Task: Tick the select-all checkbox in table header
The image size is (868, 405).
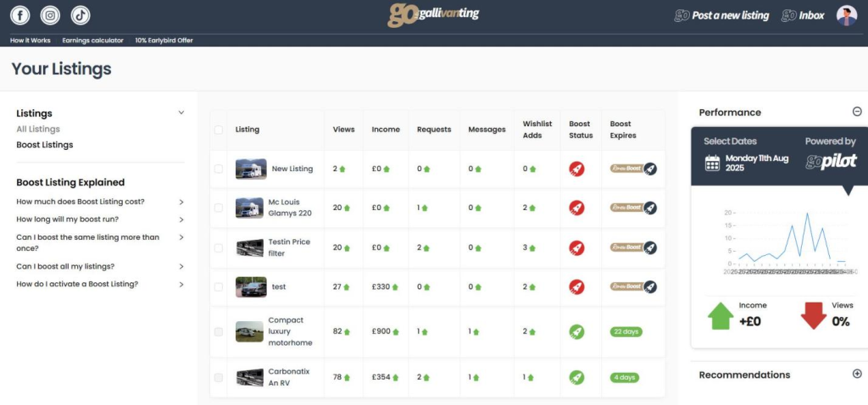Action: tap(219, 130)
